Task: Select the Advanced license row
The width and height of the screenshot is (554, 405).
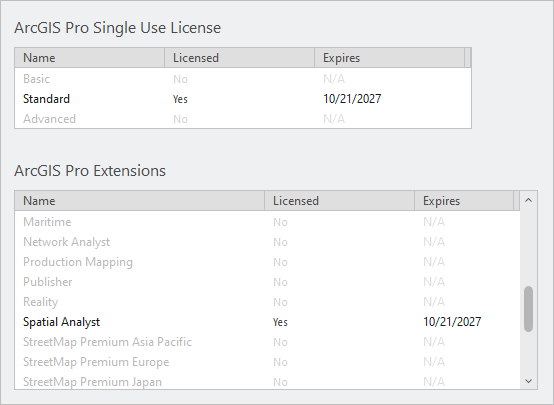Action: click(243, 119)
